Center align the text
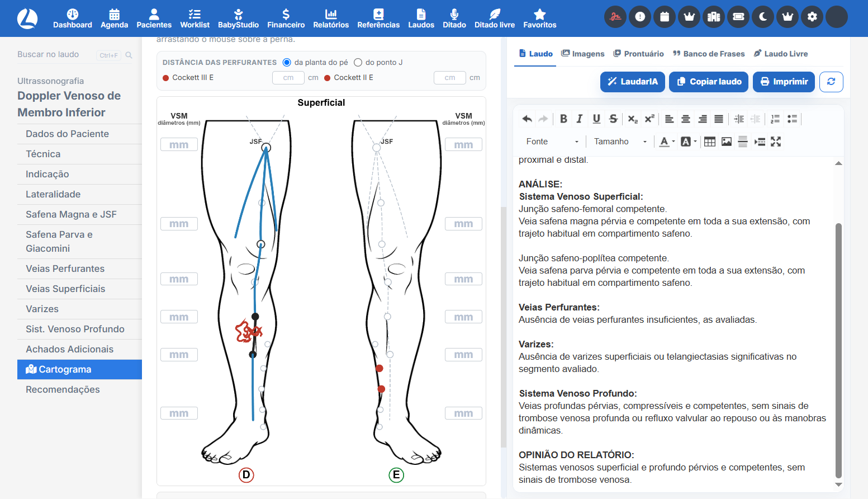Screen dimensions: 868x499 (x=686, y=119)
